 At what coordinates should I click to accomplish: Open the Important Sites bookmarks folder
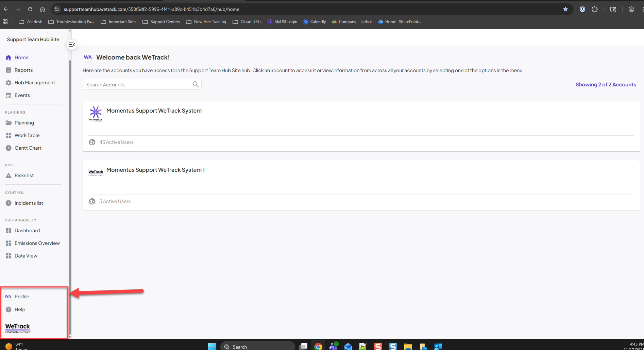(119, 22)
